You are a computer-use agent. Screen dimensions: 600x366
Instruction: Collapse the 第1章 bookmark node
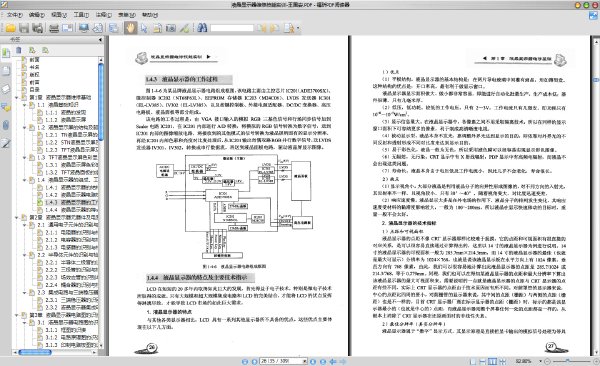tap(17, 97)
